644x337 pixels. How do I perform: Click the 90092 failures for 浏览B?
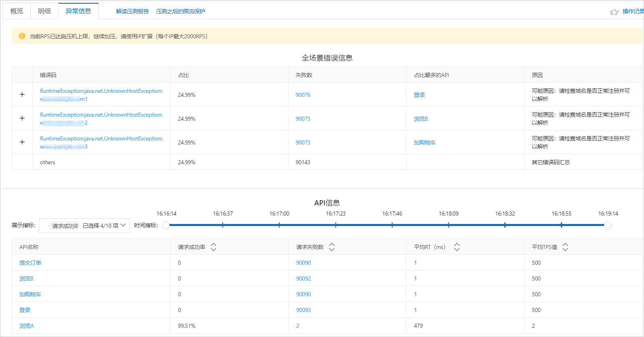[303, 278]
